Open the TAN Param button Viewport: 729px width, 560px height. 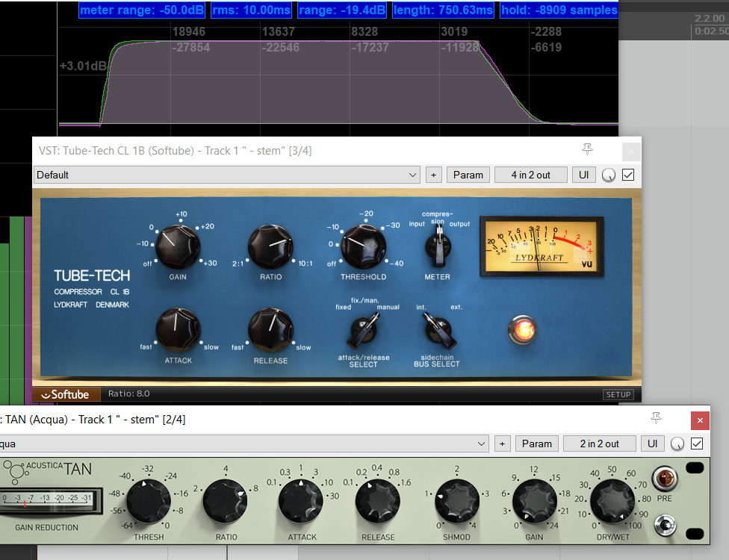pos(537,444)
